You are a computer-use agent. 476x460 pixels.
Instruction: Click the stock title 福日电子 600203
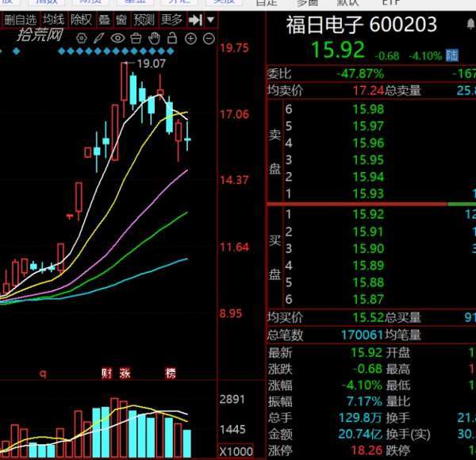click(362, 25)
